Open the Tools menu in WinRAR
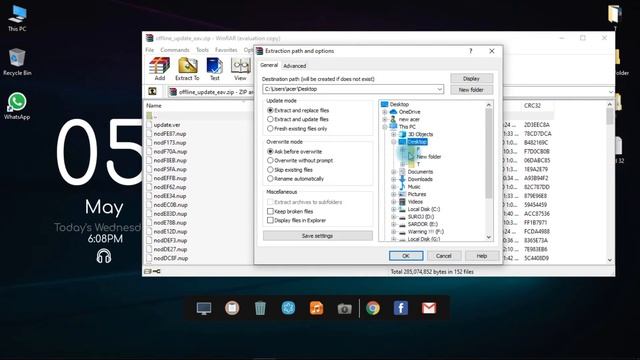640x360 pixels. pos(202,50)
